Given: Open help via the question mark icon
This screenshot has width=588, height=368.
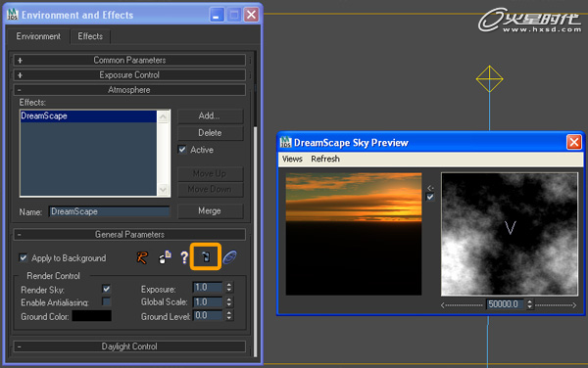Looking at the screenshot, I should [x=184, y=257].
